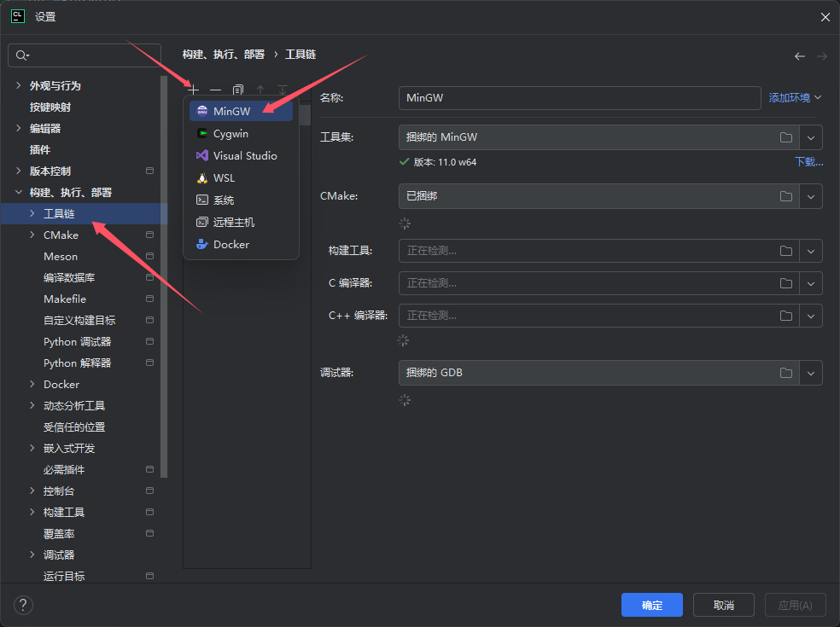The image size is (840, 627).
Task: Collapse the 构建、执行、部署 tree node
Action: (19, 192)
